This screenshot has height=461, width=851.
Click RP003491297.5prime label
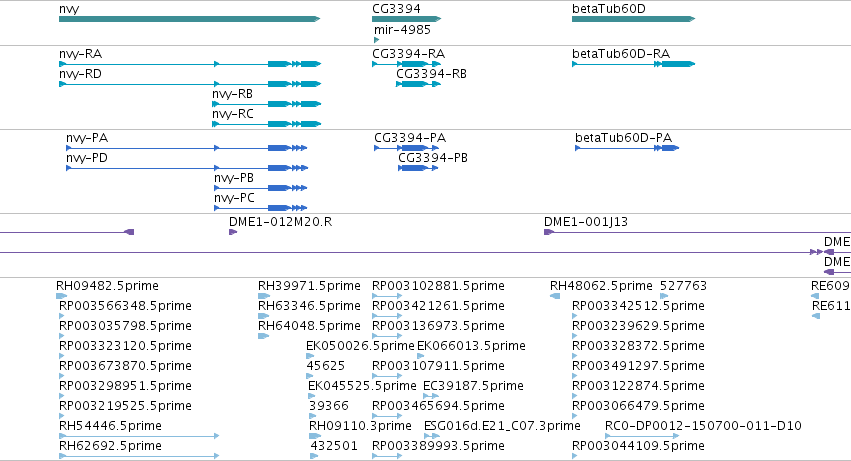(x=639, y=367)
